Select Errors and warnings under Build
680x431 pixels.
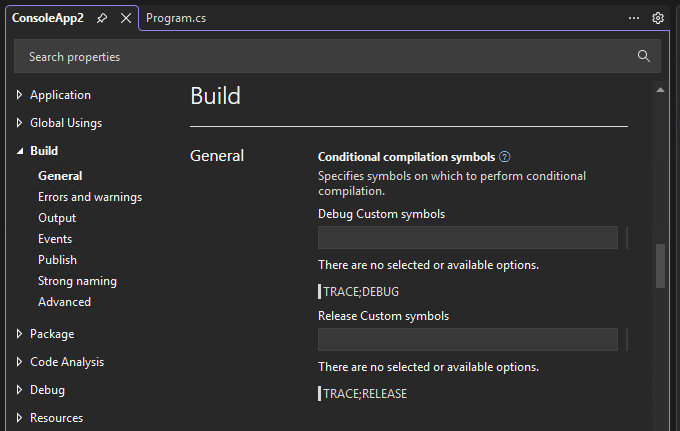90,197
